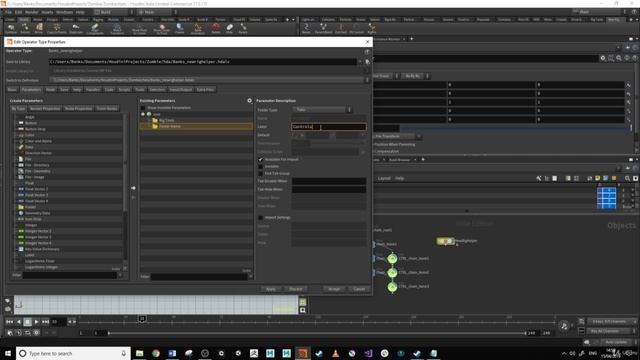
Task: Switch to the Basic tab
Action: (12, 89)
